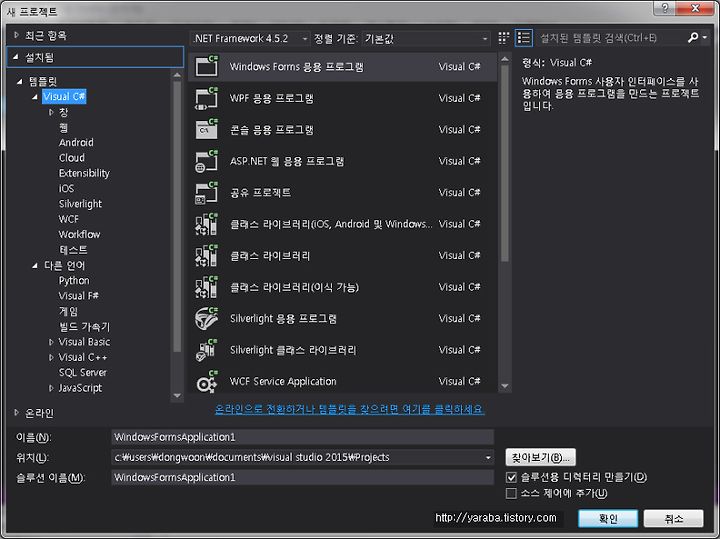This screenshot has height=539, width=720.
Task: Pick the WCF Service Application icon
Action: (x=207, y=381)
